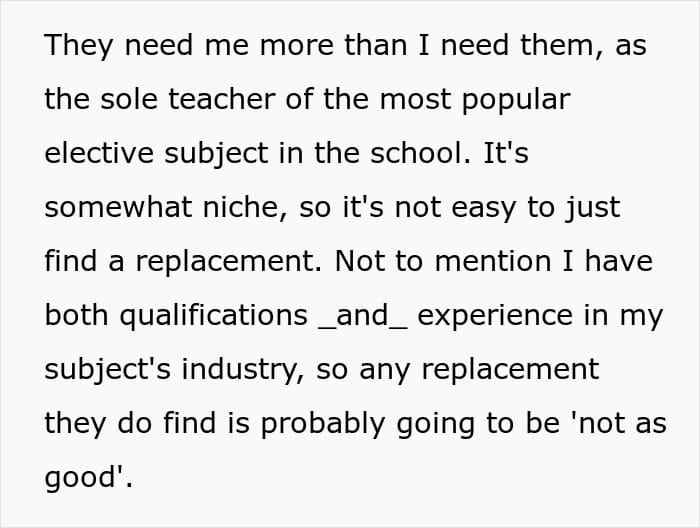Click the word 'experience'
Viewport: 700px width, 528px height.
(x=495, y=316)
